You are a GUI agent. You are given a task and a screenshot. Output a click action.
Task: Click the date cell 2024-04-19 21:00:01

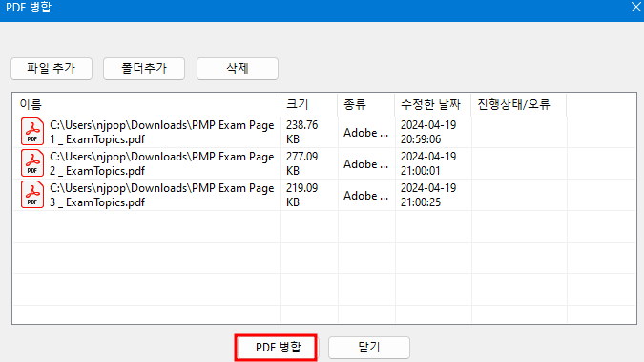point(428,163)
